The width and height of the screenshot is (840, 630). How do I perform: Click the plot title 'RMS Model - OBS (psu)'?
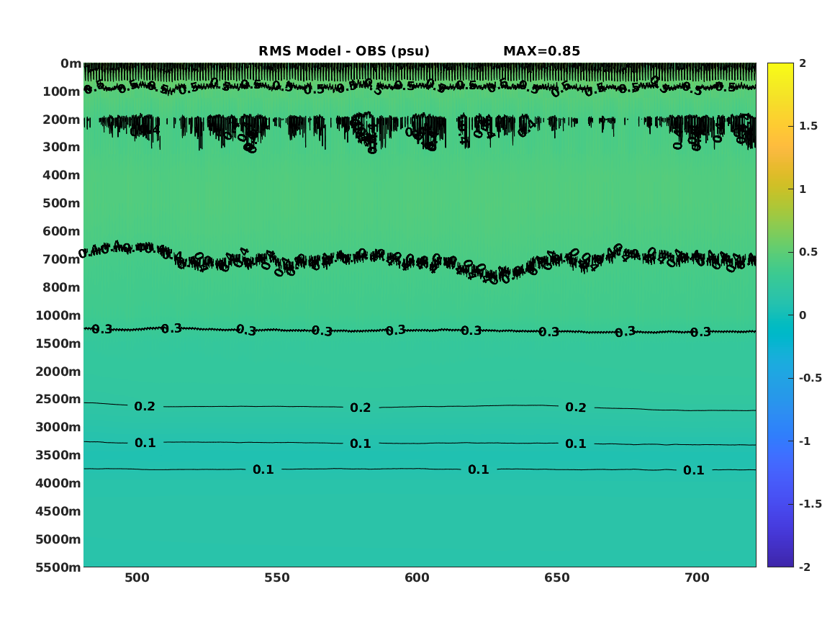tap(344, 51)
